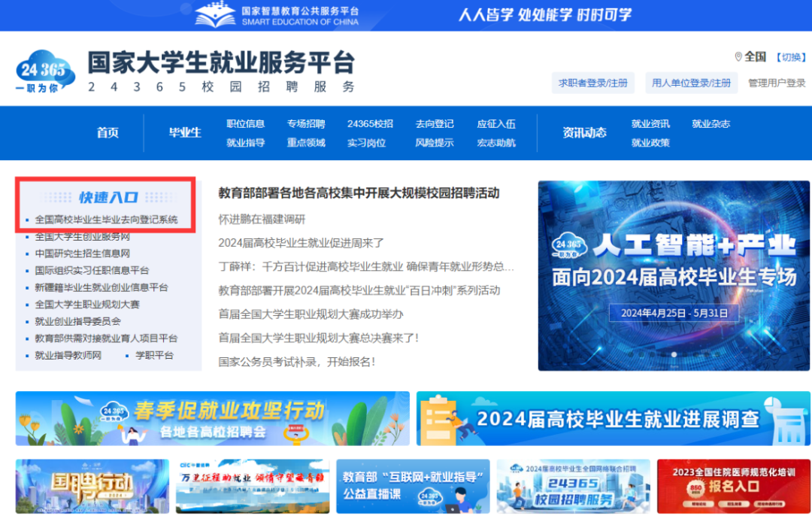
Task: Open 教育部供需对接就业育人项目平台 quick link
Action: (x=106, y=338)
